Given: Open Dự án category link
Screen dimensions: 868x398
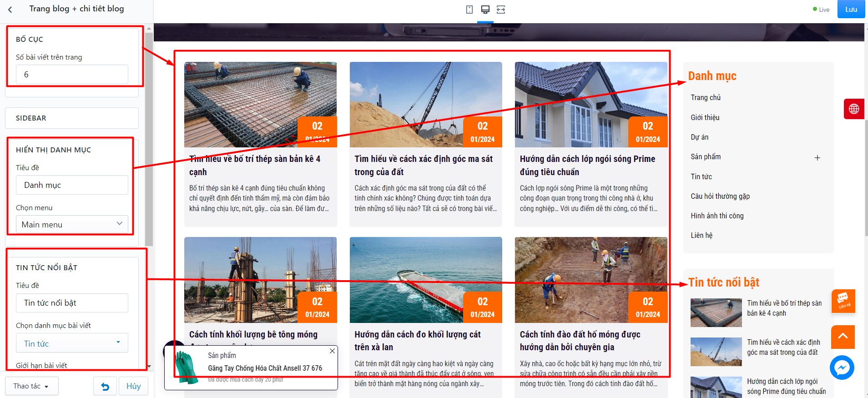Looking at the screenshot, I should tap(700, 137).
